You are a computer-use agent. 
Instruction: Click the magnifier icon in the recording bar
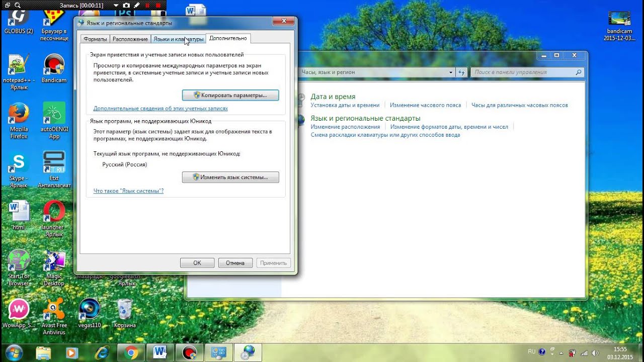[x=18, y=5]
